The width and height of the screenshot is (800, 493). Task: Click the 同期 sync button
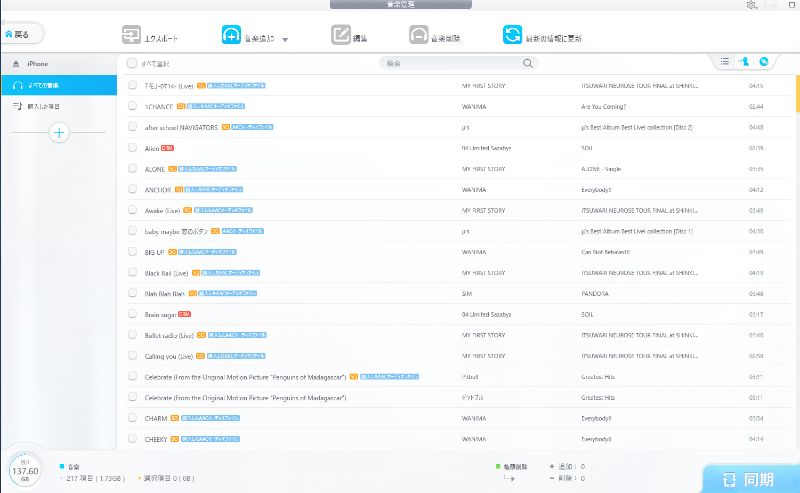pyautogui.click(x=750, y=479)
